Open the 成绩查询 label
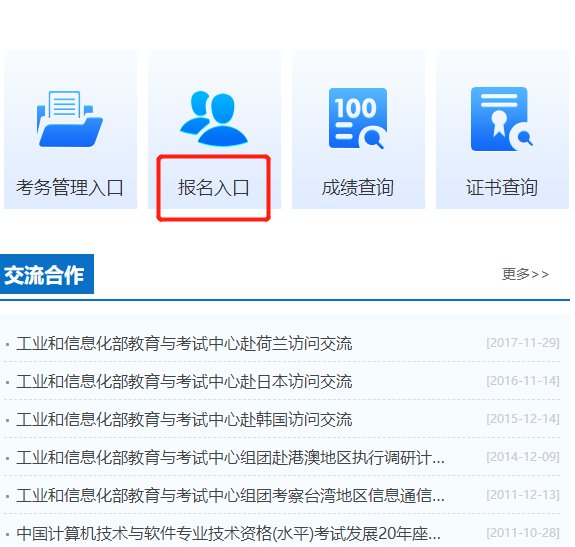Viewport: 575px width, 547px height. (x=358, y=187)
